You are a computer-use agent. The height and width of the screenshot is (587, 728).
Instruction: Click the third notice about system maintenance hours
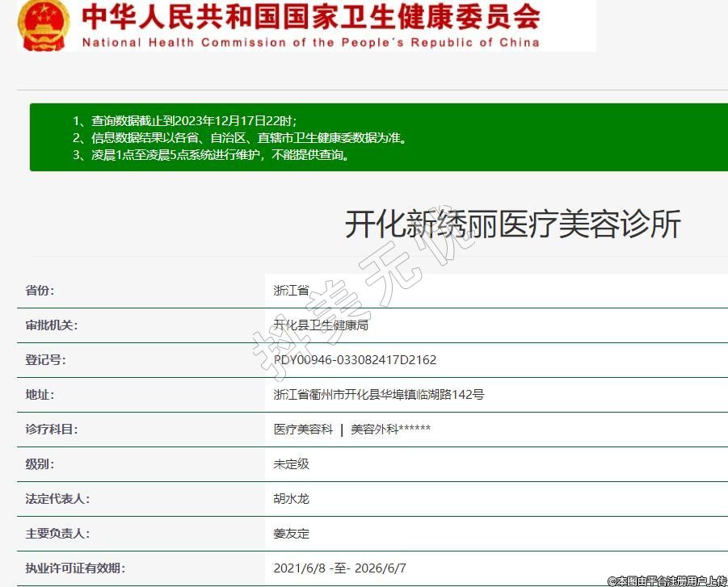click(212, 155)
